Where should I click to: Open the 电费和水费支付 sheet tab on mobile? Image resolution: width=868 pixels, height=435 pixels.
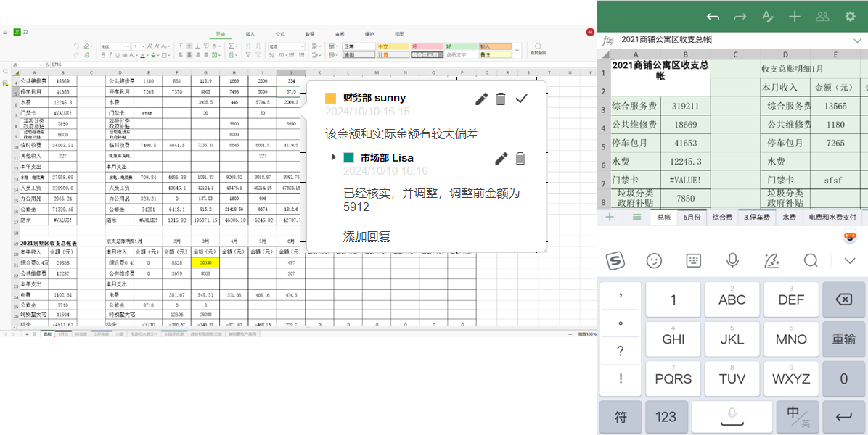pyautogui.click(x=832, y=217)
